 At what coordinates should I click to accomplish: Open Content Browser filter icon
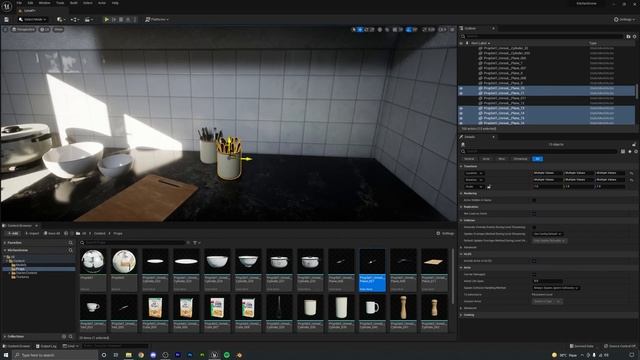pos(196,242)
